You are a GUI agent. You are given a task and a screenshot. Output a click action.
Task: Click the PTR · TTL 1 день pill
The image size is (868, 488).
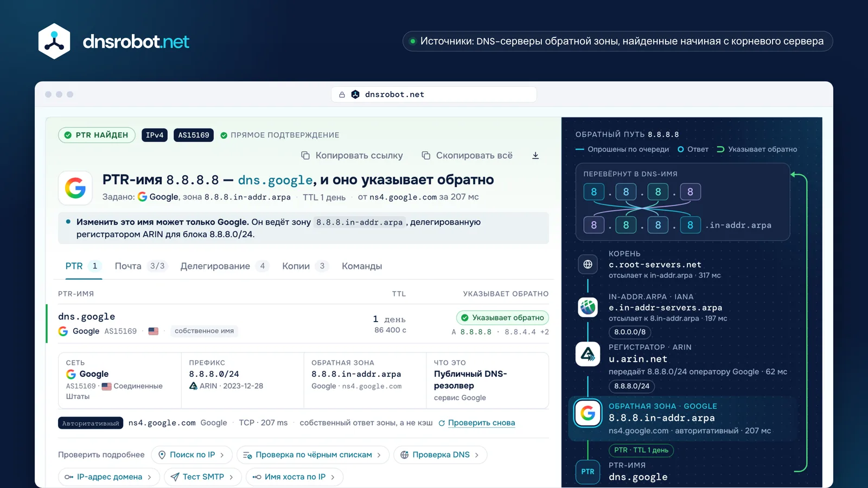click(x=641, y=450)
